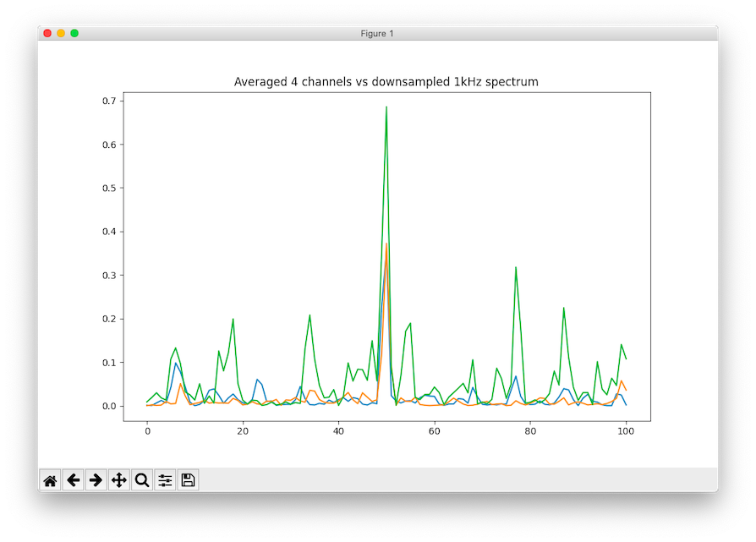
Task: Click the 'Figure 1' window title text
Action: [377, 34]
